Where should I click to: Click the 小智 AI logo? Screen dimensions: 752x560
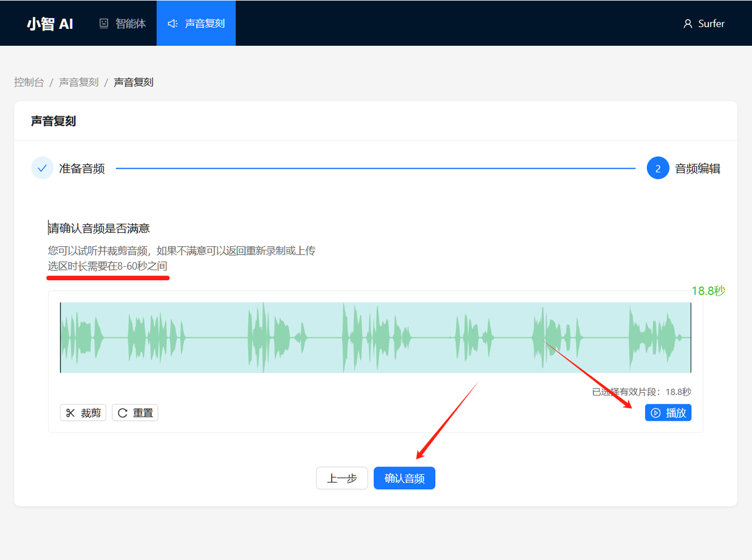point(49,24)
